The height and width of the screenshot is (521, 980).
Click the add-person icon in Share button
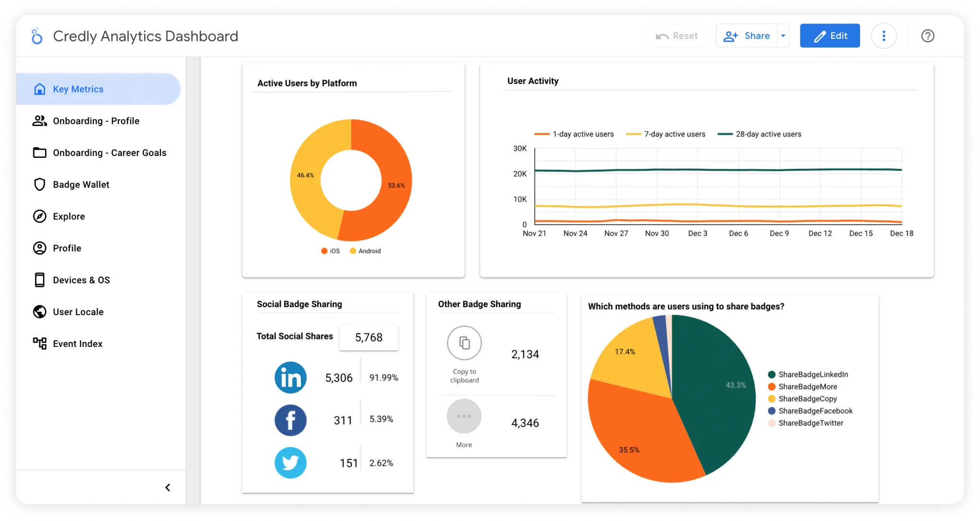click(x=730, y=36)
